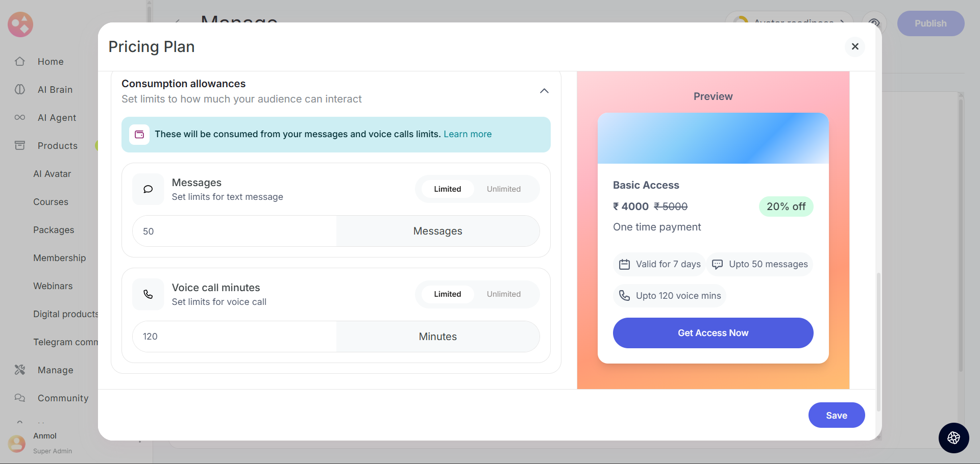This screenshot has height=464, width=980.
Task: Open Products in the sidebar
Action: click(x=58, y=146)
